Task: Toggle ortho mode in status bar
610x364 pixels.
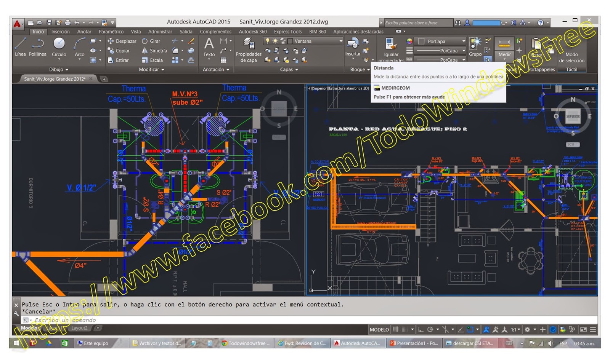Action: click(421, 330)
